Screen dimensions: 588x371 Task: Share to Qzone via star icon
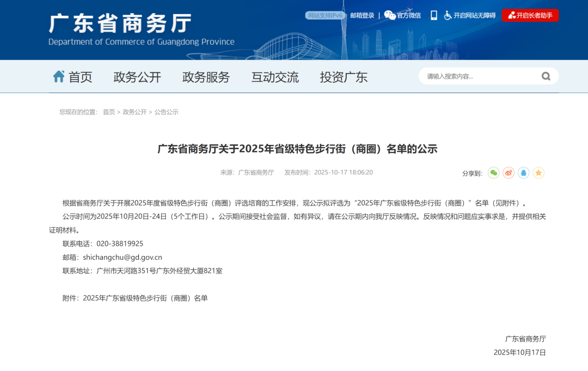(x=538, y=173)
